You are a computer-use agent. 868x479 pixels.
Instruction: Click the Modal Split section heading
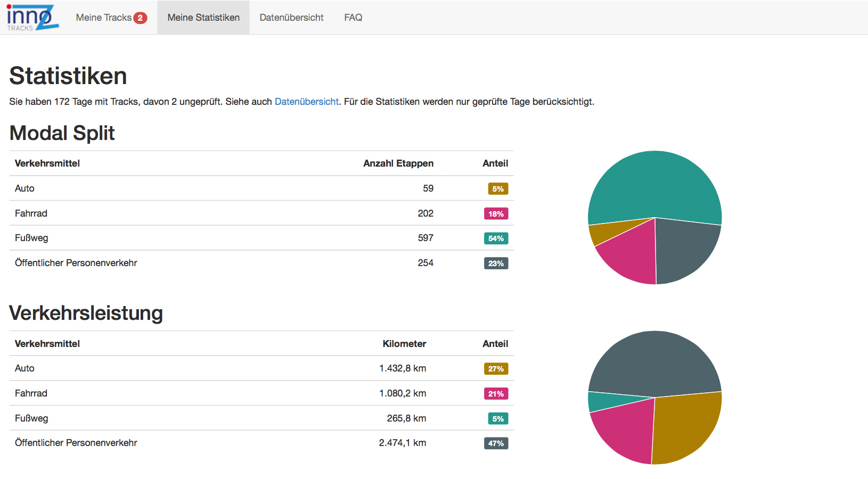click(62, 133)
